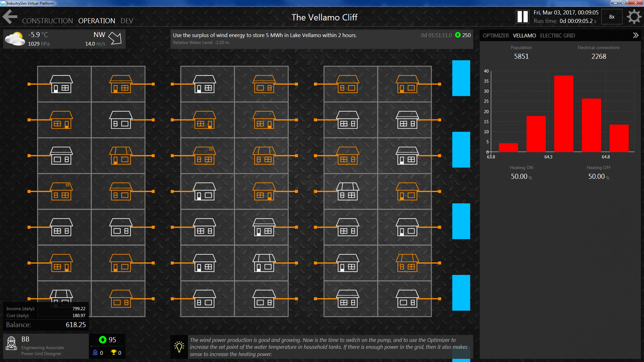Open the settings gear icon
Screen dimensions: 644x362
pyautogui.click(x=634, y=17)
